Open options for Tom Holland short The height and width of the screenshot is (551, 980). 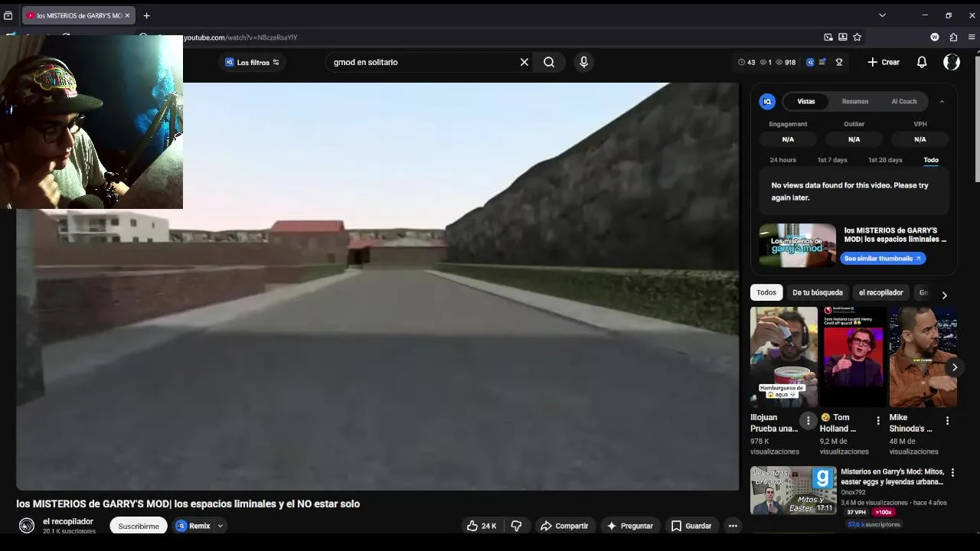point(878,420)
